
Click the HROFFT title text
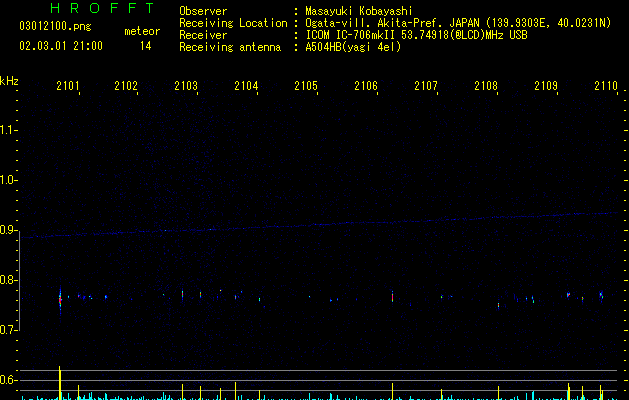[103, 8]
